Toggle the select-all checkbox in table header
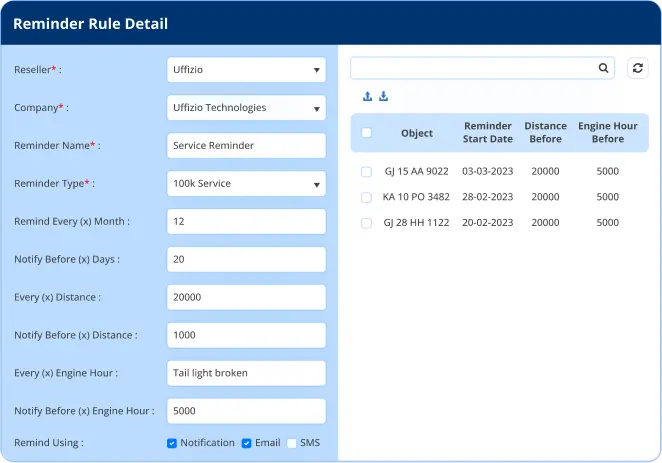 click(x=366, y=133)
